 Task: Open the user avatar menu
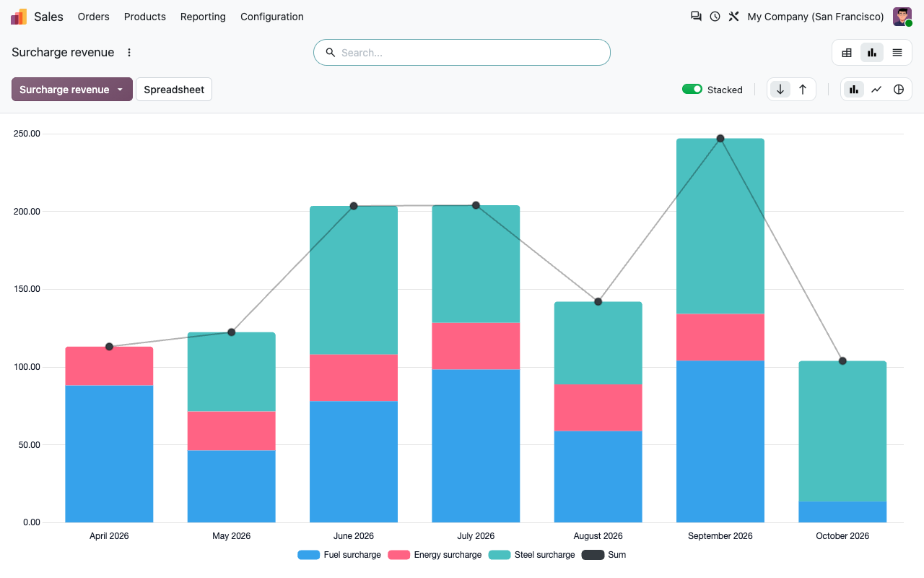902,17
